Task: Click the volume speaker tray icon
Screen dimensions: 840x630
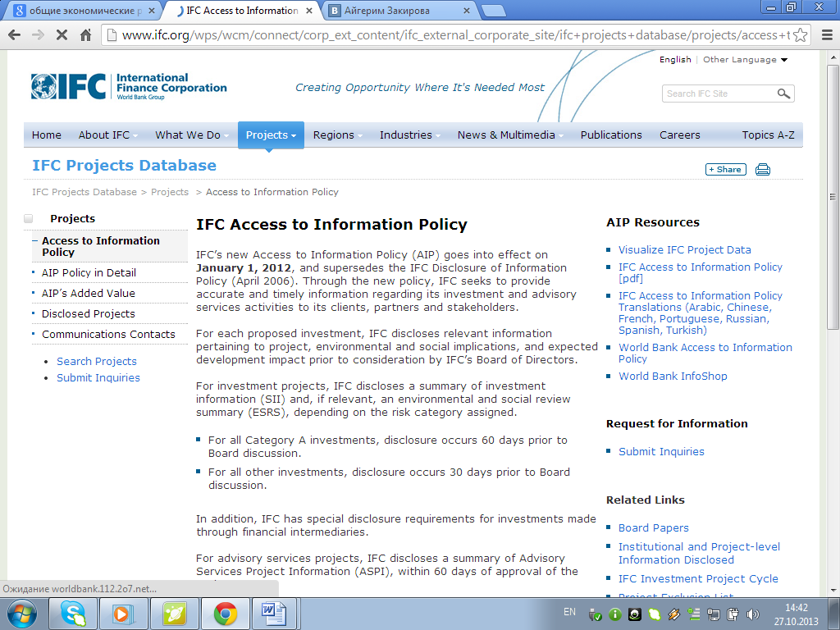Action: coord(752,614)
